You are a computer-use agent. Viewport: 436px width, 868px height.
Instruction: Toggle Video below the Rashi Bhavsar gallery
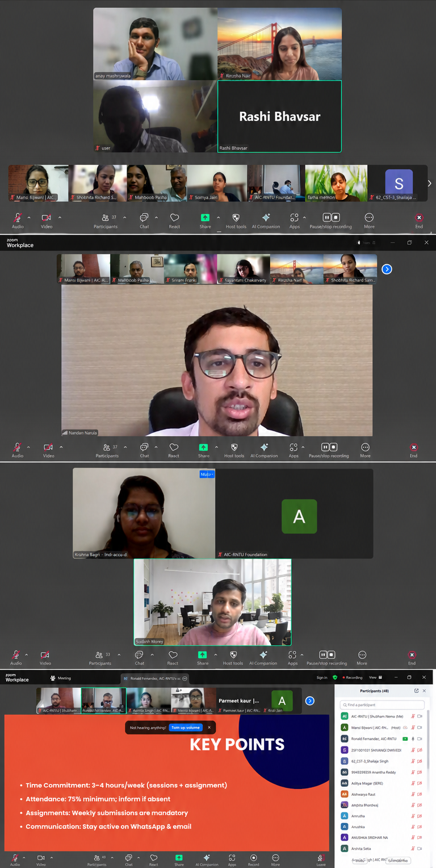[x=47, y=220]
